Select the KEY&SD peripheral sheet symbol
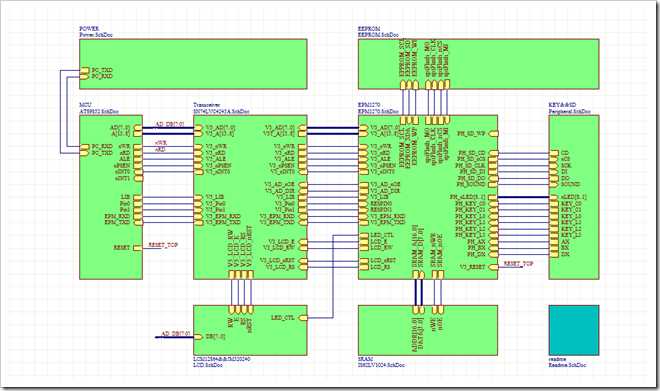The image size is (660, 391). 574,197
